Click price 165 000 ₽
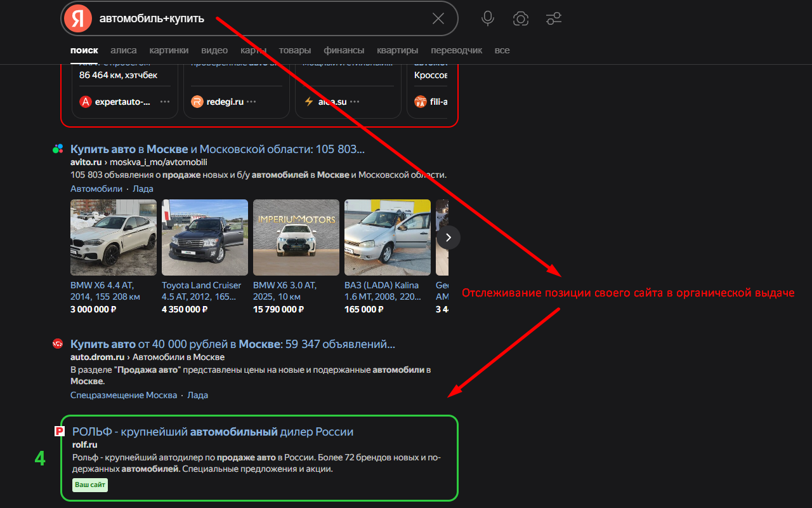 (364, 309)
